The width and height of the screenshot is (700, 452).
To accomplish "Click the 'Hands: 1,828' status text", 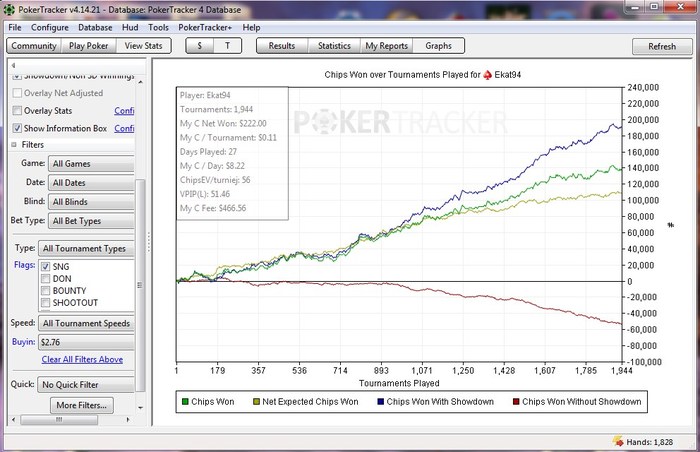I will click(x=650, y=442).
